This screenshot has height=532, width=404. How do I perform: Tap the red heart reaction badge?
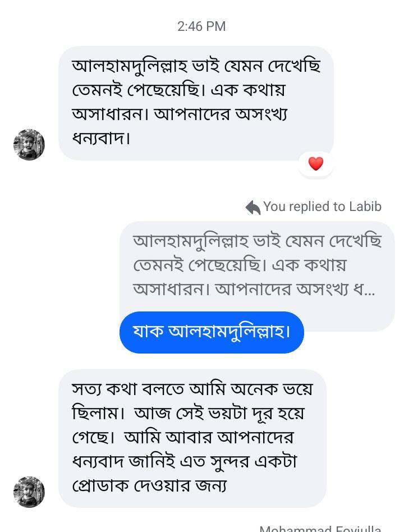coord(316,163)
